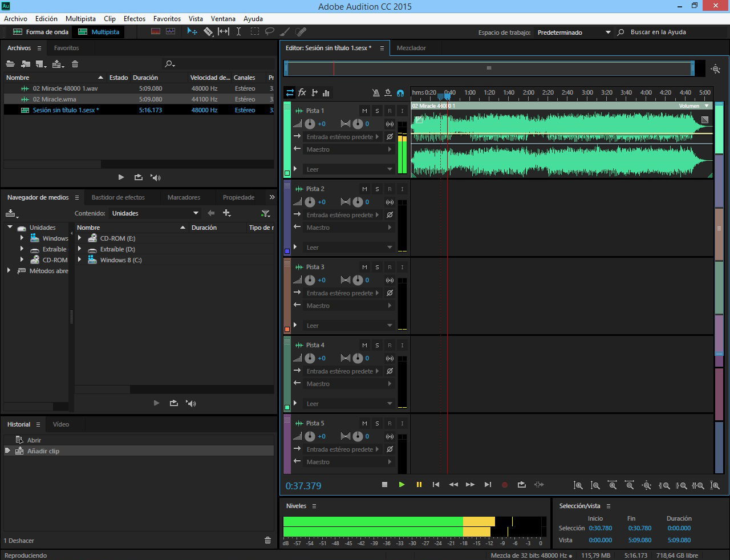This screenshot has height=560, width=730.
Task: Switch to the Marcadores panel
Action: tap(184, 197)
